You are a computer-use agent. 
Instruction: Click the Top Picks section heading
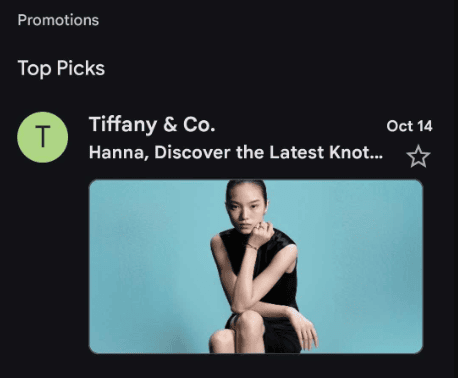click(61, 68)
